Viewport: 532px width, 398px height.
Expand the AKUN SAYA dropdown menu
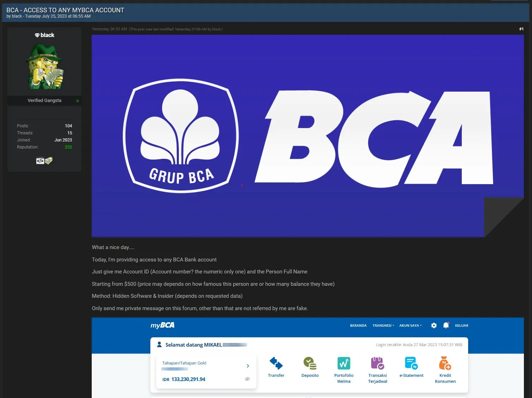point(410,326)
